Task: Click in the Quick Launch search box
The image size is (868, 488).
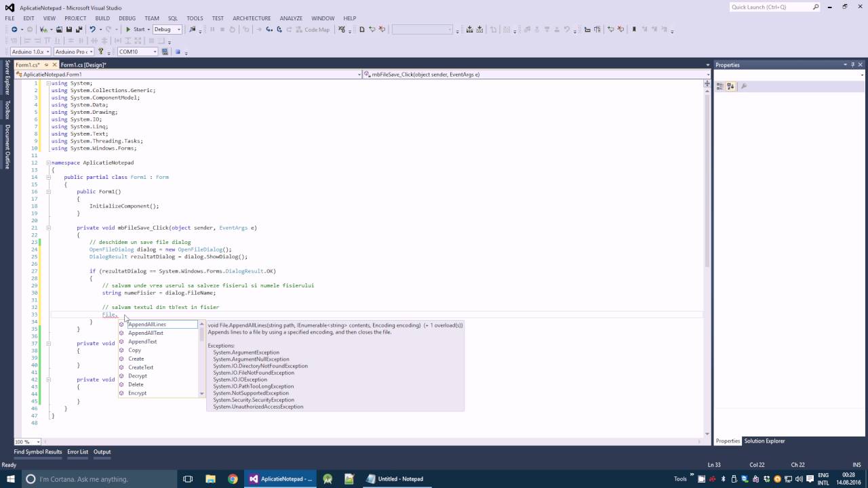Action: click(775, 7)
